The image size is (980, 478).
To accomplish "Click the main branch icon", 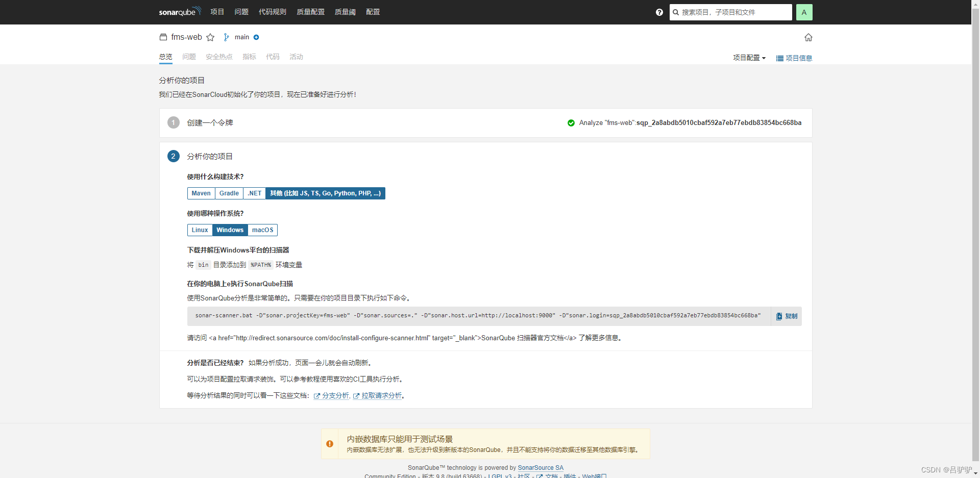I will 227,37.
